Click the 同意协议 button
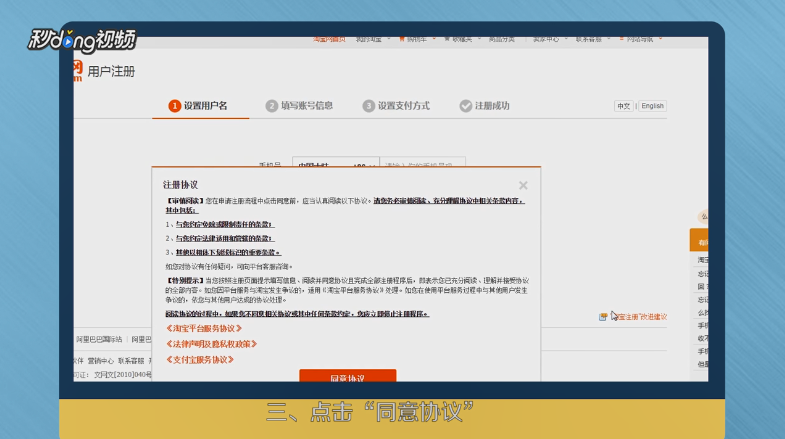785x439 pixels. coord(347,375)
